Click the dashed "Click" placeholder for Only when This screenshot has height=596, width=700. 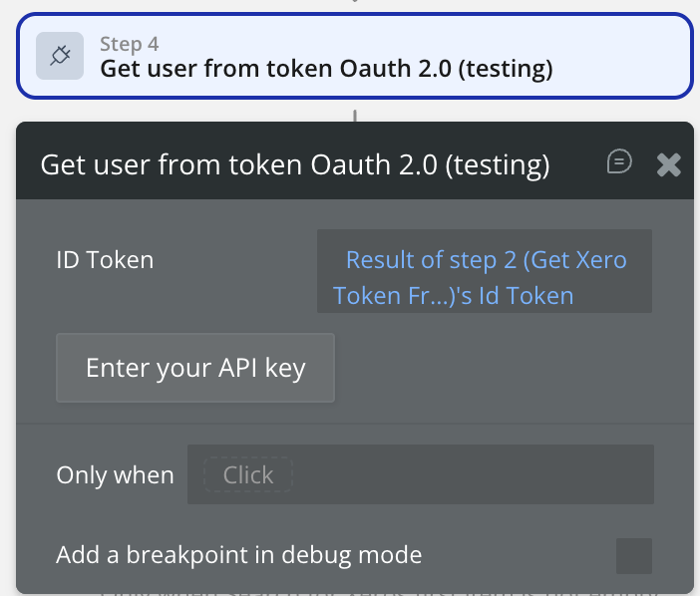pyautogui.click(x=247, y=475)
